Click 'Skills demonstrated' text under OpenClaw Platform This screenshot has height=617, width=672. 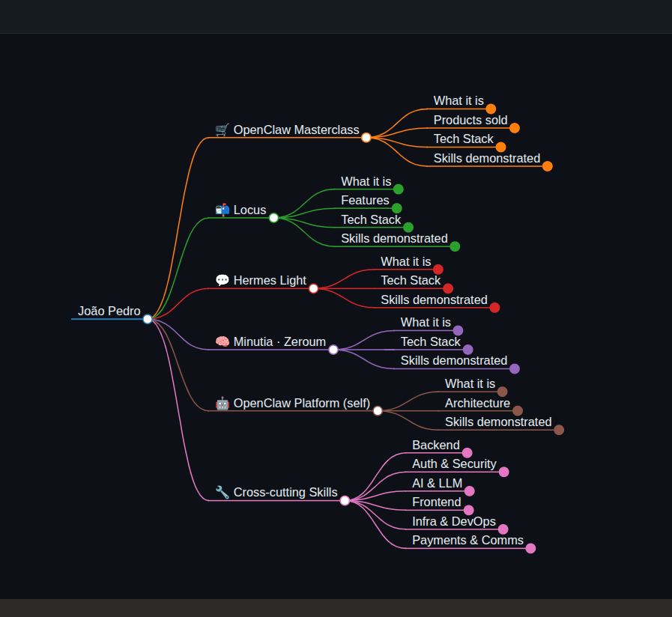[498, 422]
